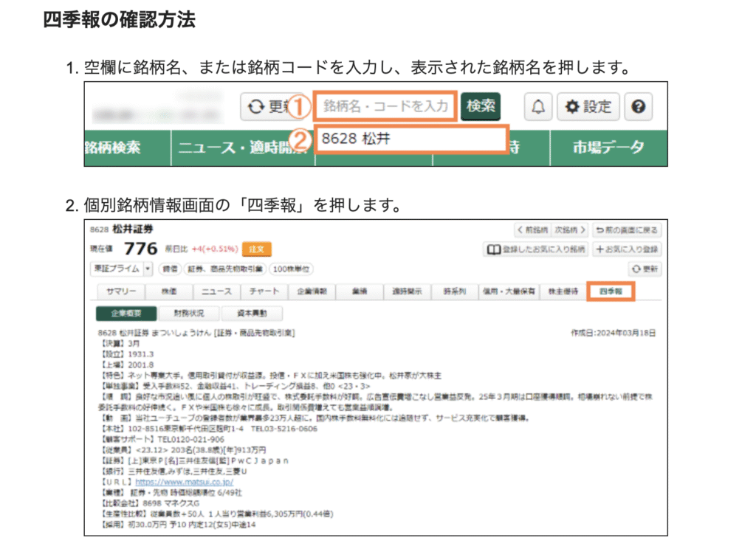Go to next stock via 次銘柄
This screenshot has height=546, width=756.
570,230
